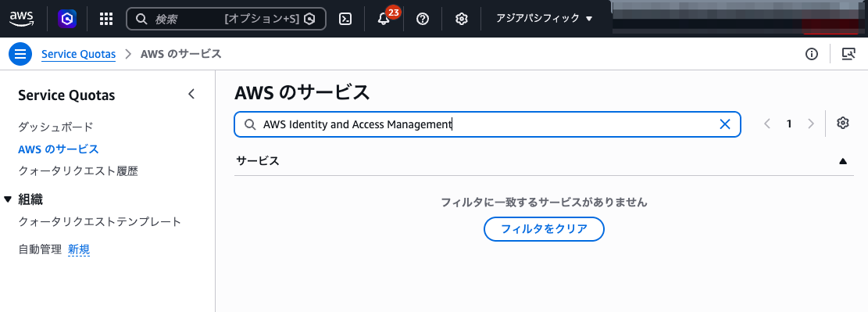
Task: Click the service filter search field
Action: click(x=488, y=124)
